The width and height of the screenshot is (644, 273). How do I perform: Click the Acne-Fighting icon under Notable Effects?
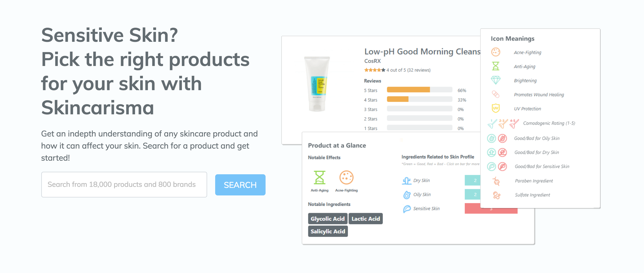click(x=346, y=178)
